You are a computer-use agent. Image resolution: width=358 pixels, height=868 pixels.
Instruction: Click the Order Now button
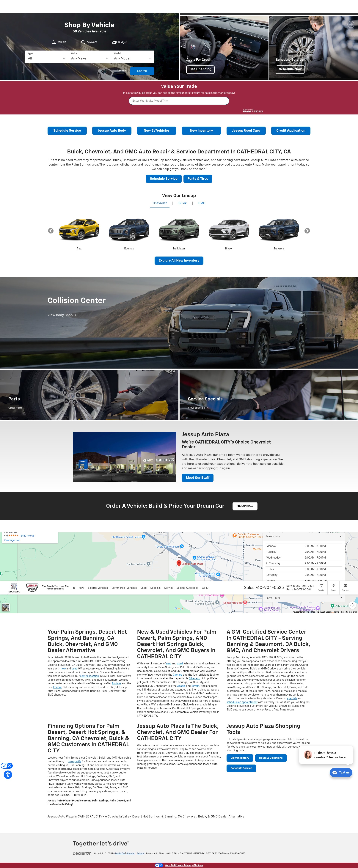click(245, 506)
